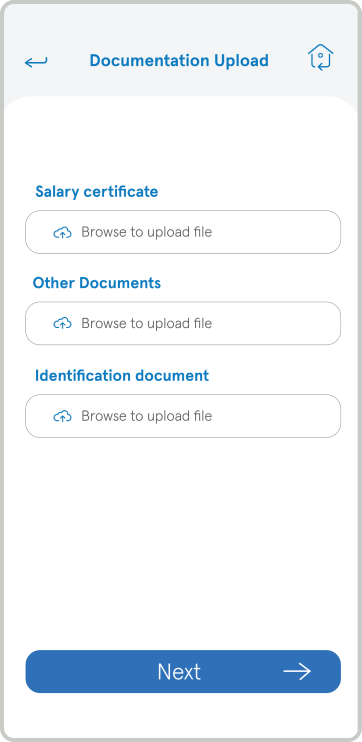Click the cloud upload icon under Other Documents

point(62,324)
